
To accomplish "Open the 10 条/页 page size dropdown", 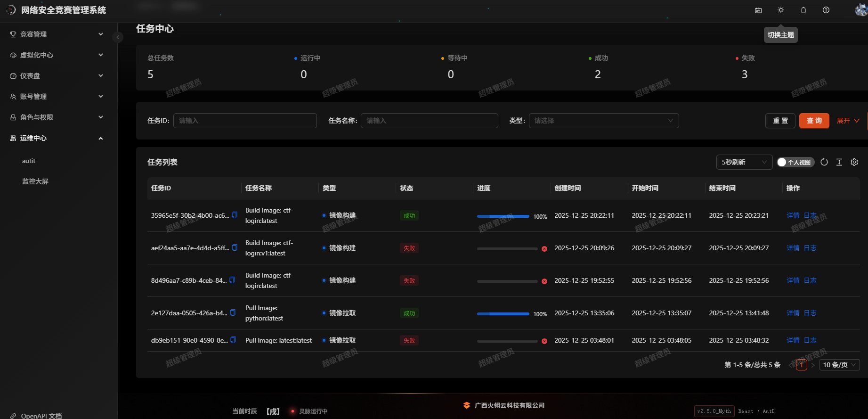I will 839,365.
